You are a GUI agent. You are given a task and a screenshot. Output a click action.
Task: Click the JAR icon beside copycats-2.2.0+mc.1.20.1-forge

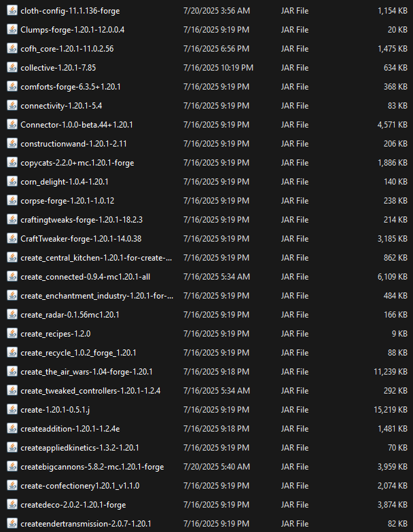pyautogui.click(x=12, y=163)
